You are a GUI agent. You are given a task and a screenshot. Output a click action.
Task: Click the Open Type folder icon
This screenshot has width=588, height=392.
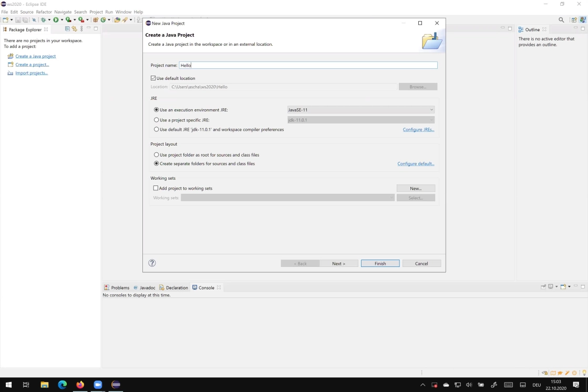(117, 20)
